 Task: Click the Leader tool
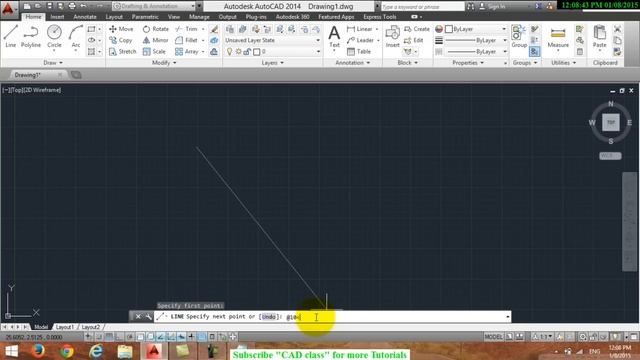click(x=360, y=40)
